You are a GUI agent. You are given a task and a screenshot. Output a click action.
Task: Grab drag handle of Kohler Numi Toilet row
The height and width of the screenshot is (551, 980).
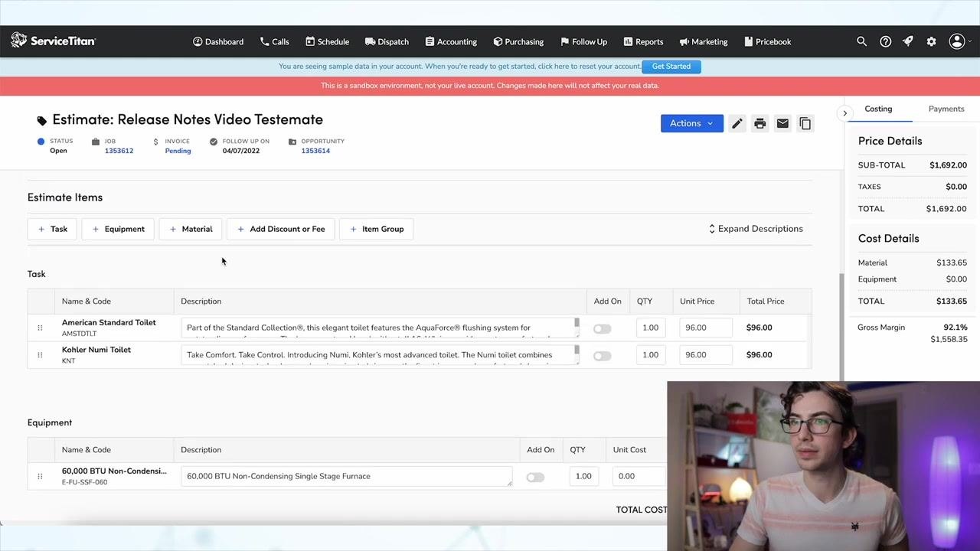pyautogui.click(x=40, y=355)
